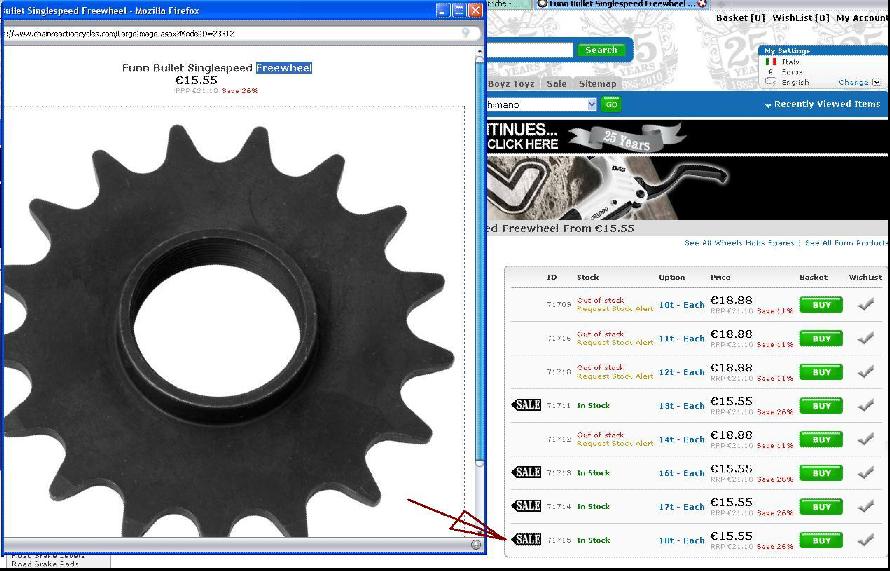Expand Recently Viewed Items
The width and height of the screenshot is (890, 571).
point(822,104)
